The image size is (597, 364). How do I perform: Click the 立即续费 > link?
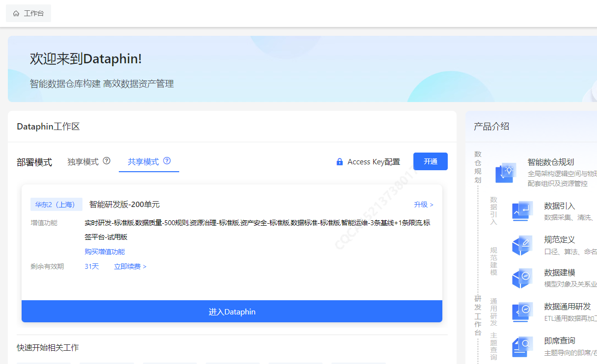tap(130, 266)
